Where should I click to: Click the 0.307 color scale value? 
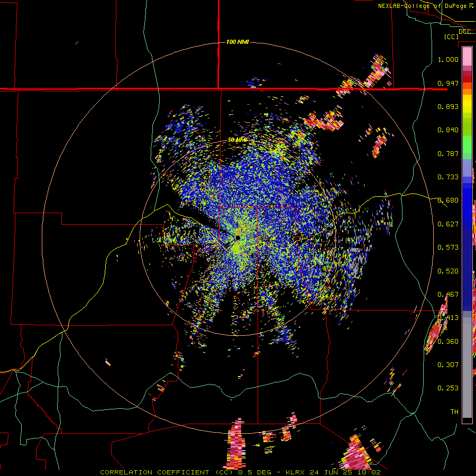(448, 365)
